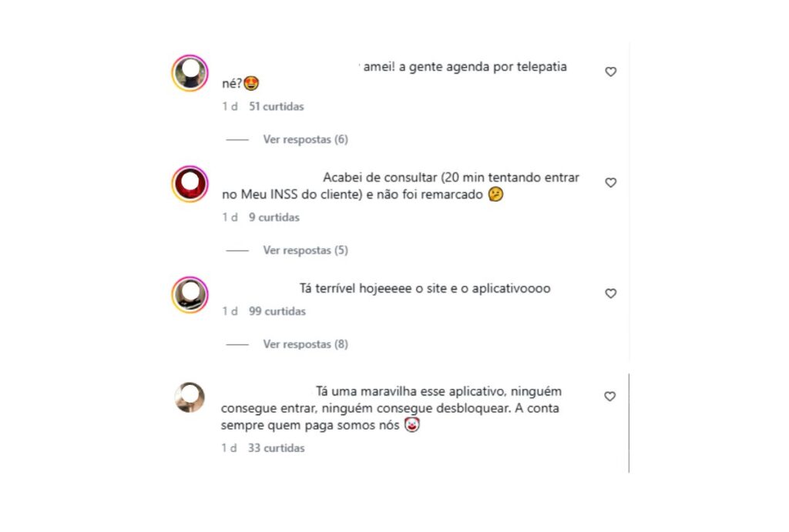Click the 1 d timestamp under the 'Tá uma maravilha' comment
Screen dimensions: 789x532
[229, 448]
